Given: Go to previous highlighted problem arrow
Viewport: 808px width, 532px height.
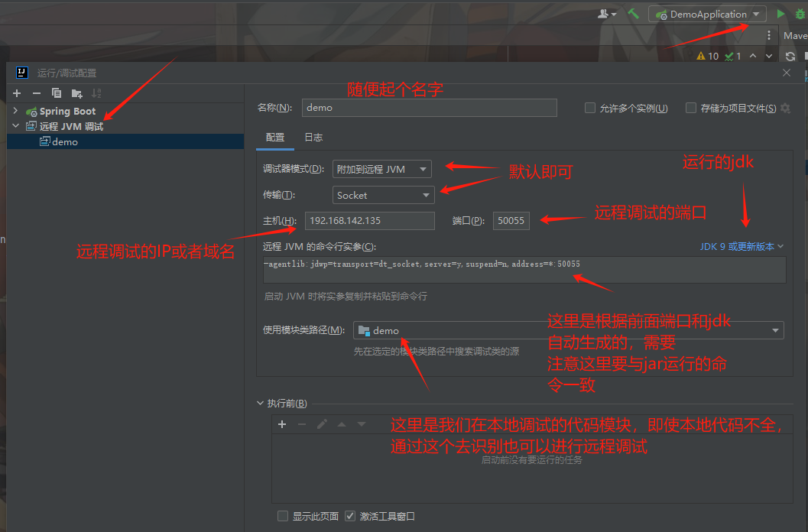Looking at the screenshot, I should coord(753,56).
